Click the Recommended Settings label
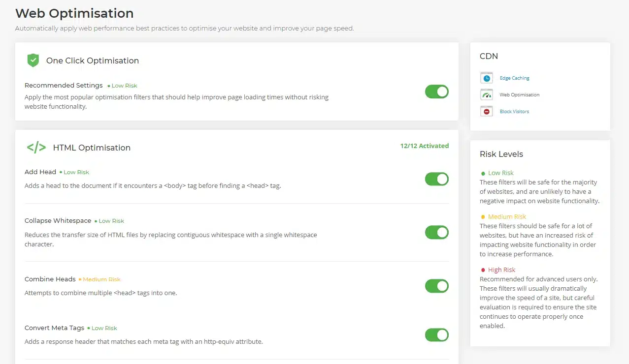This screenshot has width=629, height=364. point(64,86)
